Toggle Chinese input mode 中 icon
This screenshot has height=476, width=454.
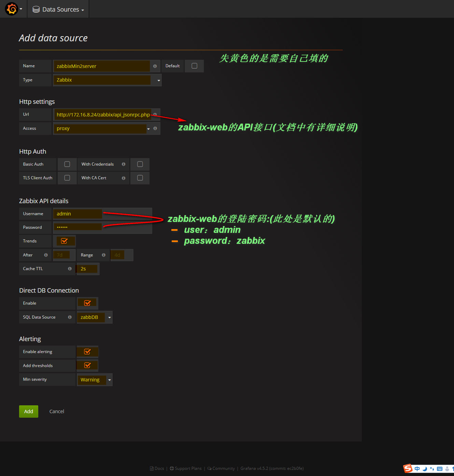tap(417, 469)
